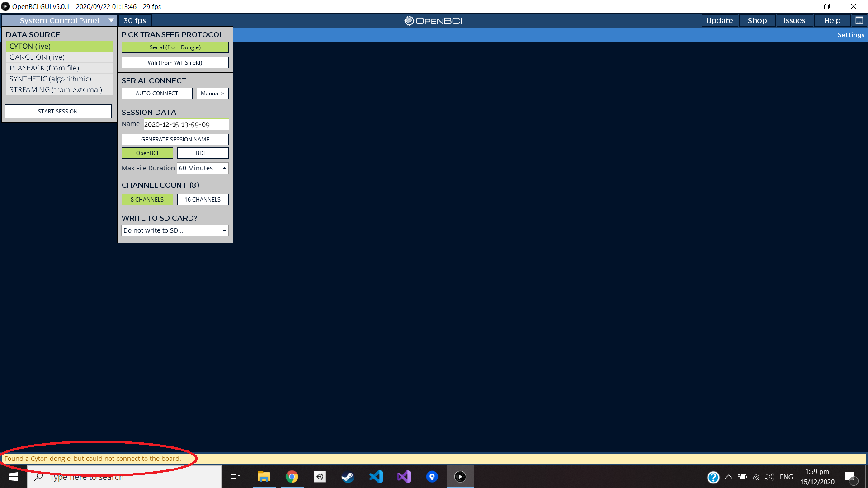This screenshot has width=868, height=488.
Task: Choose PLAYBACK (from file) data source
Action: click(x=59, y=68)
